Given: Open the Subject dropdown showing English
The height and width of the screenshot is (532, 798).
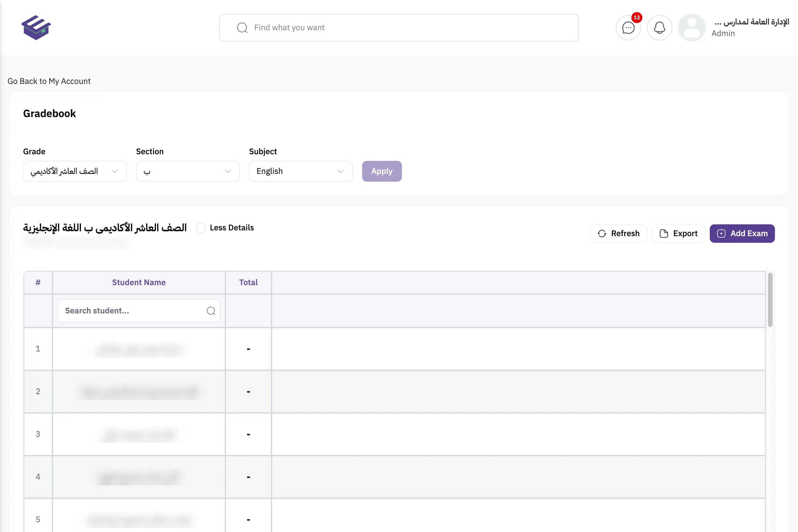Looking at the screenshot, I should pyautogui.click(x=301, y=171).
